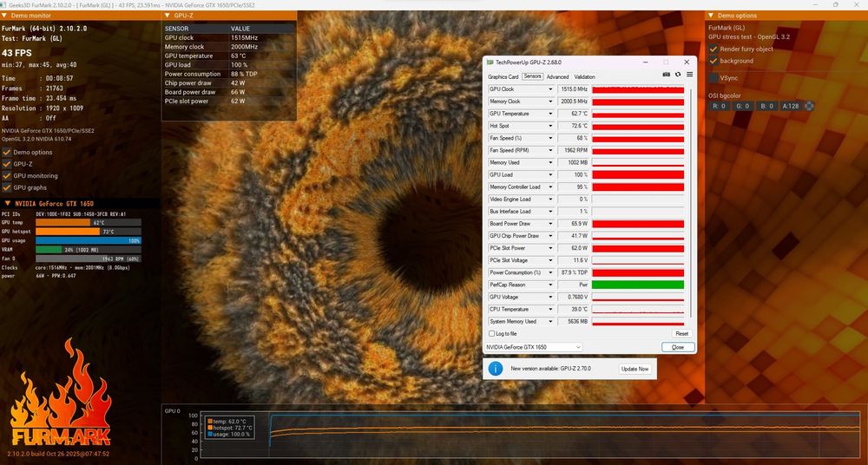868x465 pixels.
Task: Click the Close button in GPU-Z
Action: (678, 347)
